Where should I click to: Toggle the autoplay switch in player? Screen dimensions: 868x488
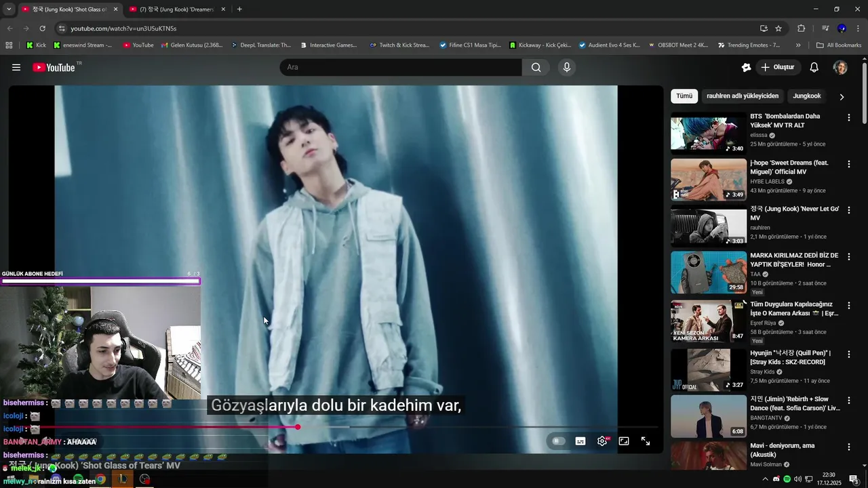point(558,441)
